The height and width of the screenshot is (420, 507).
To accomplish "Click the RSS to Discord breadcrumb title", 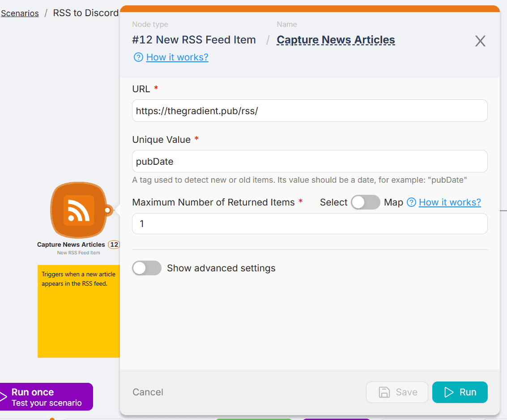I will pyautogui.click(x=85, y=13).
